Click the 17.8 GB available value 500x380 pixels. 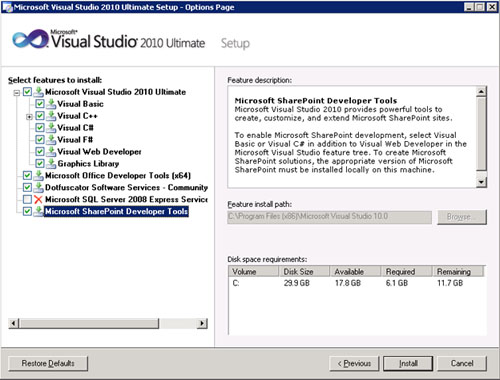point(348,283)
